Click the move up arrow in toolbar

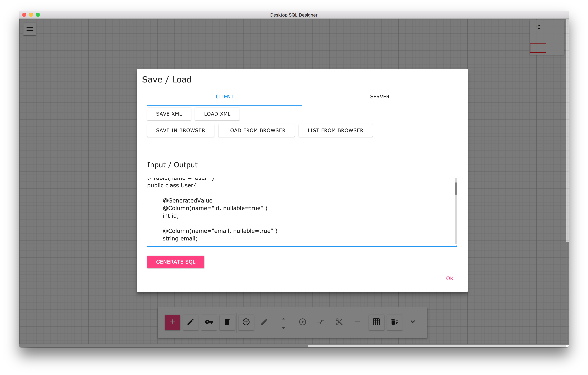click(283, 319)
